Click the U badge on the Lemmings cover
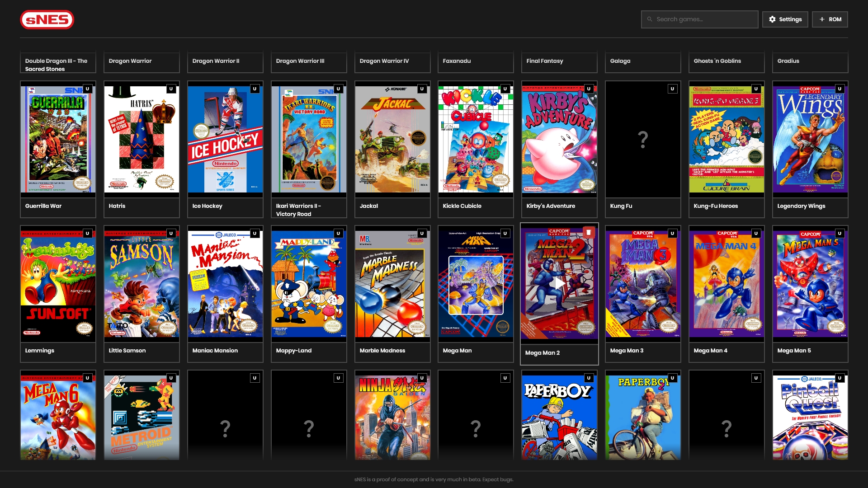Image resolution: width=868 pixels, height=488 pixels. 87,234
